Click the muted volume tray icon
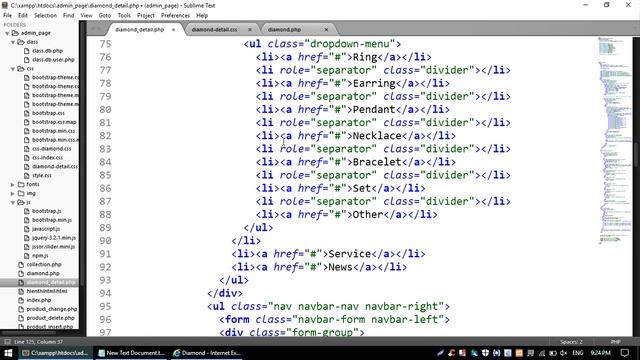The width and height of the screenshot is (640, 360). (x=564, y=353)
